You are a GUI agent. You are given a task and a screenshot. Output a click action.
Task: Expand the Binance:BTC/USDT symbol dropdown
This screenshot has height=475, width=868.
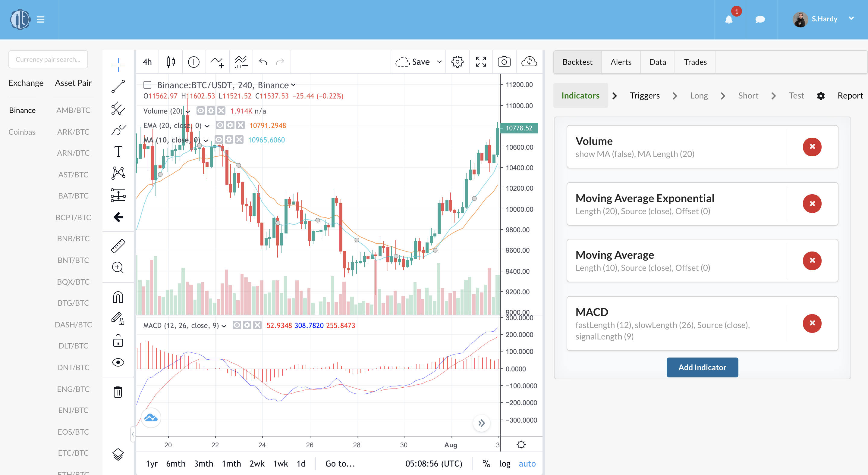point(293,85)
